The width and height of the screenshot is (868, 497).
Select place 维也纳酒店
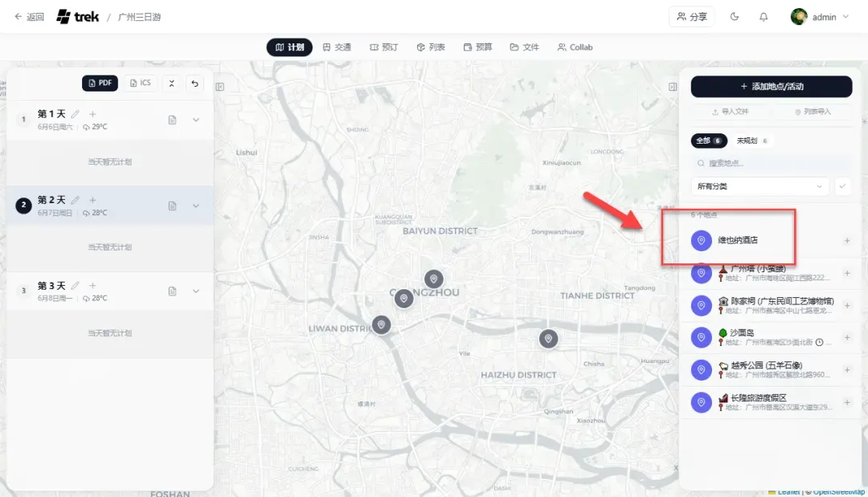coord(771,241)
